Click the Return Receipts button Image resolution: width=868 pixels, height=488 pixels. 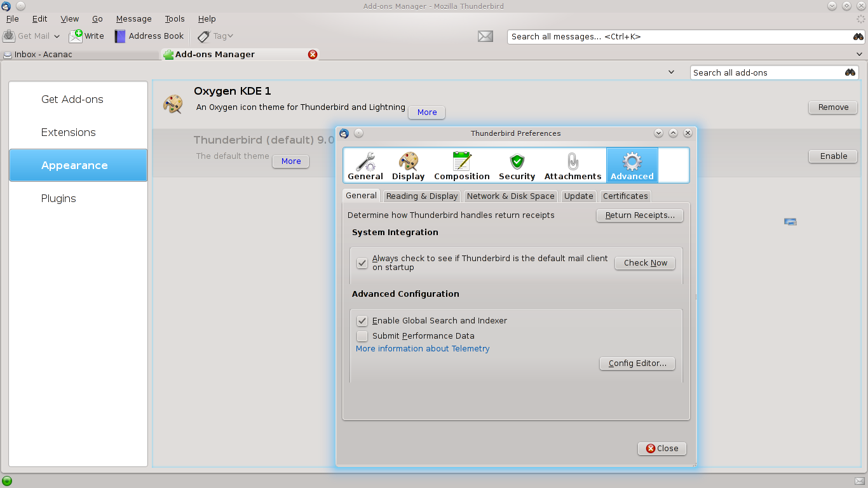(x=640, y=215)
